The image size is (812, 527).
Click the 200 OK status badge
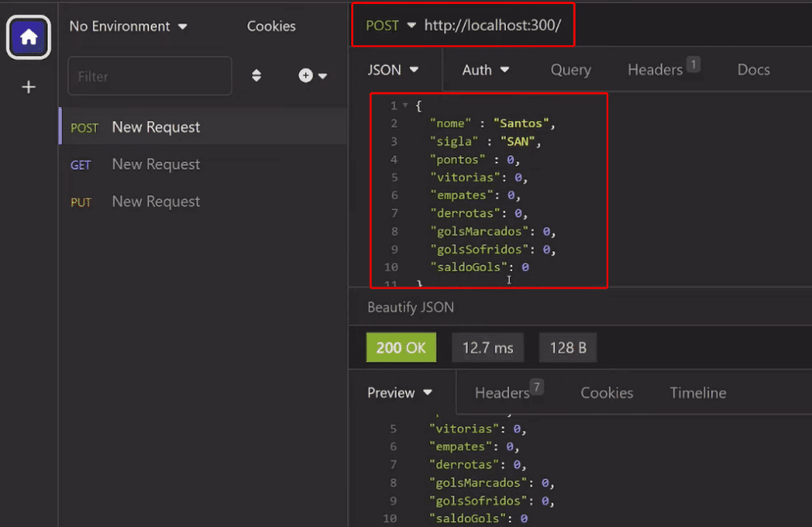coord(401,347)
